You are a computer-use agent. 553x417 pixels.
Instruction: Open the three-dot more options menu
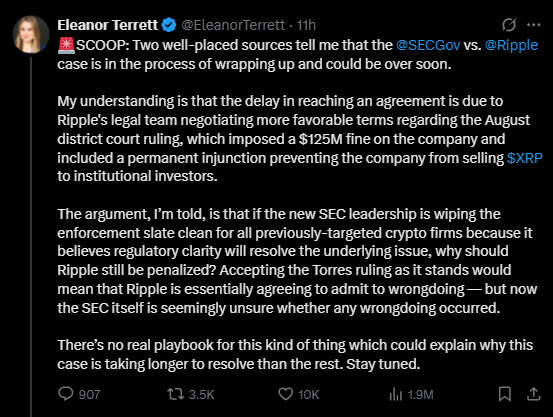[x=534, y=25]
